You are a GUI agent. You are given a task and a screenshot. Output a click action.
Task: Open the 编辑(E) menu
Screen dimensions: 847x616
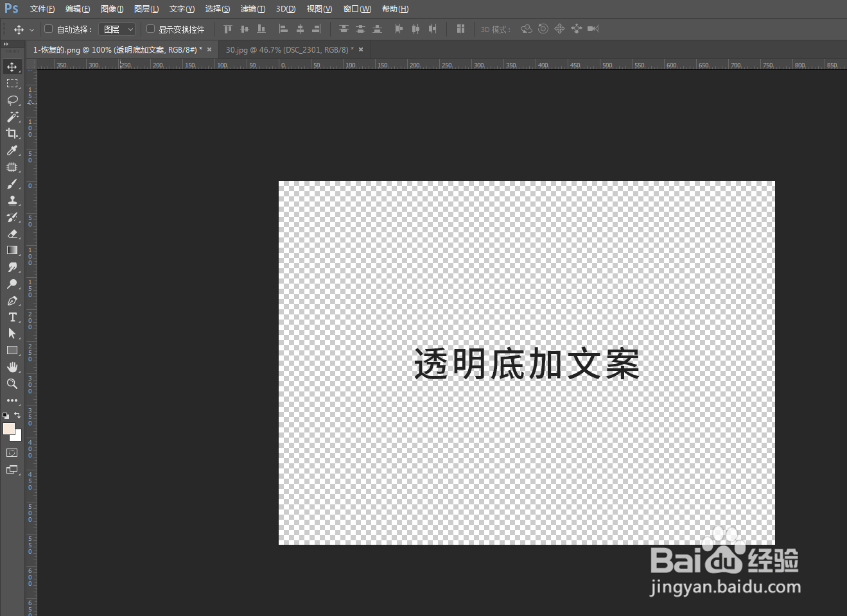78,9
